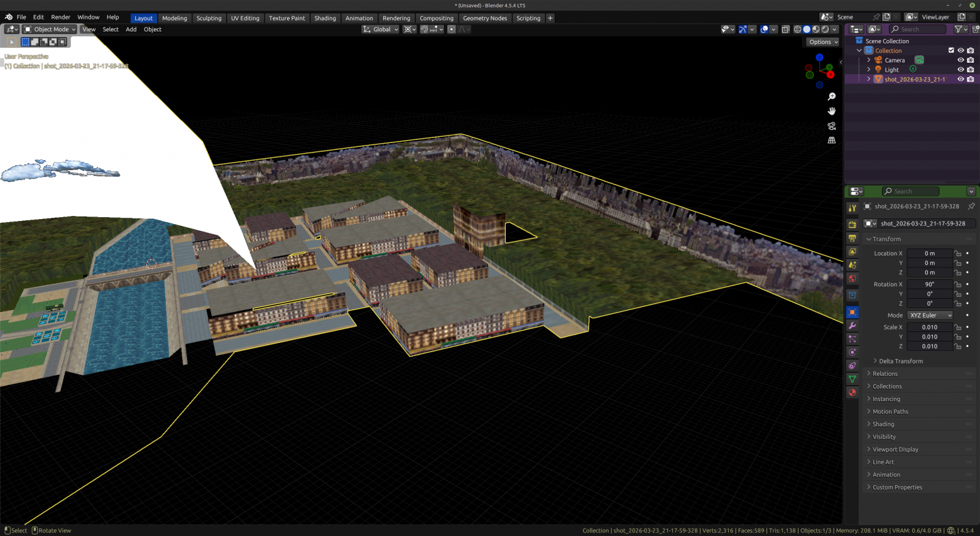980x536 pixels.
Task: Expand the Light tree item
Action: [x=869, y=70]
